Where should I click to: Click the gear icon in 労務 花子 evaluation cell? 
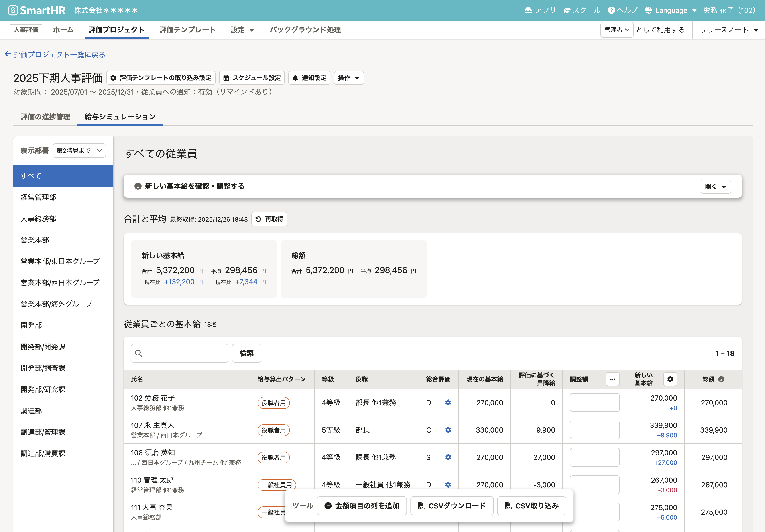448,403
